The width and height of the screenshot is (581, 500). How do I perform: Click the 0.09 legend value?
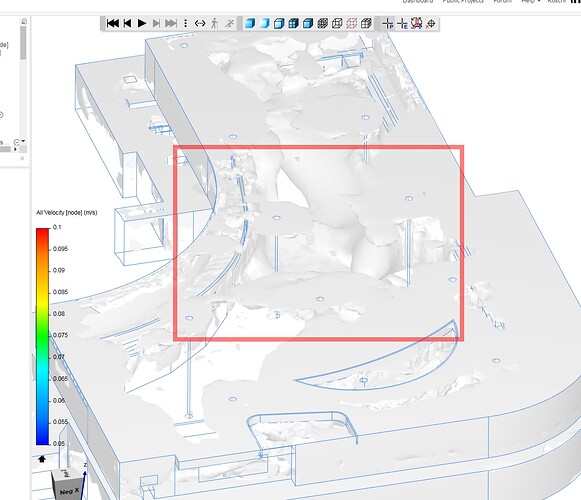(x=59, y=270)
